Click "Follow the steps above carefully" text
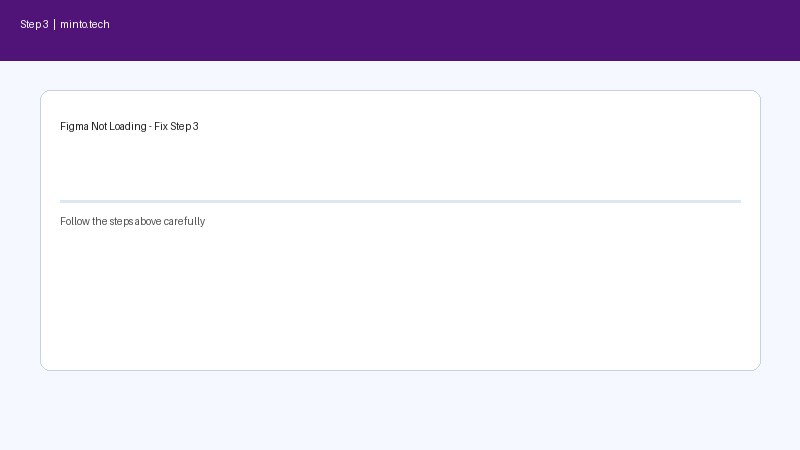 (x=132, y=221)
